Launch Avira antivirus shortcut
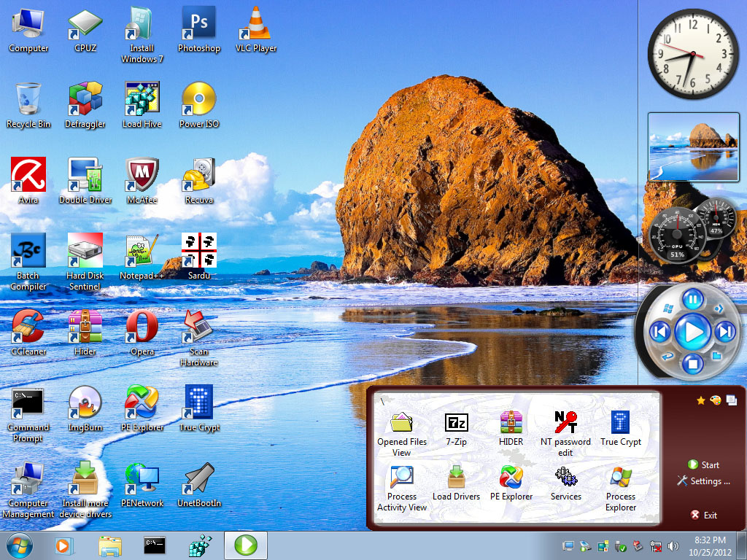 (x=28, y=181)
